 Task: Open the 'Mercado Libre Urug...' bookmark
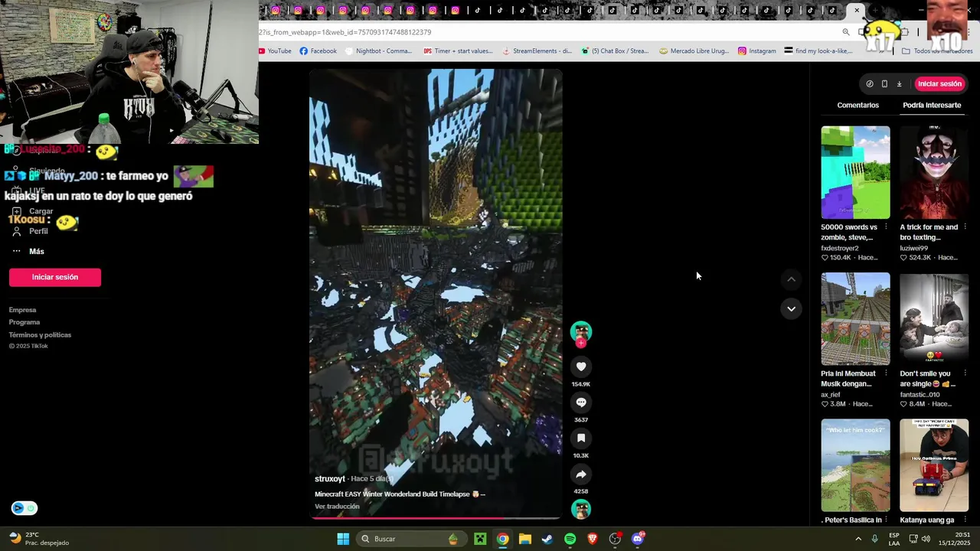point(694,51)
